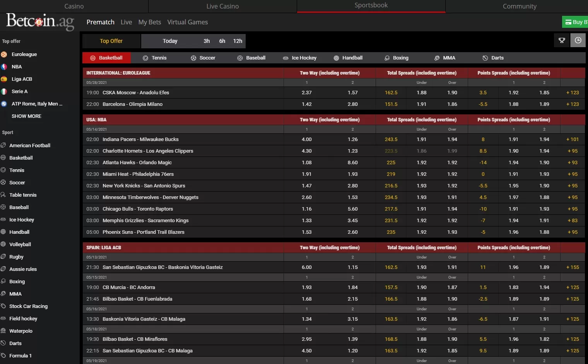The width and height of the screenshot is (588, 364).
Task: Click the Field hockey sidebar icon
Action: point(3,318)
